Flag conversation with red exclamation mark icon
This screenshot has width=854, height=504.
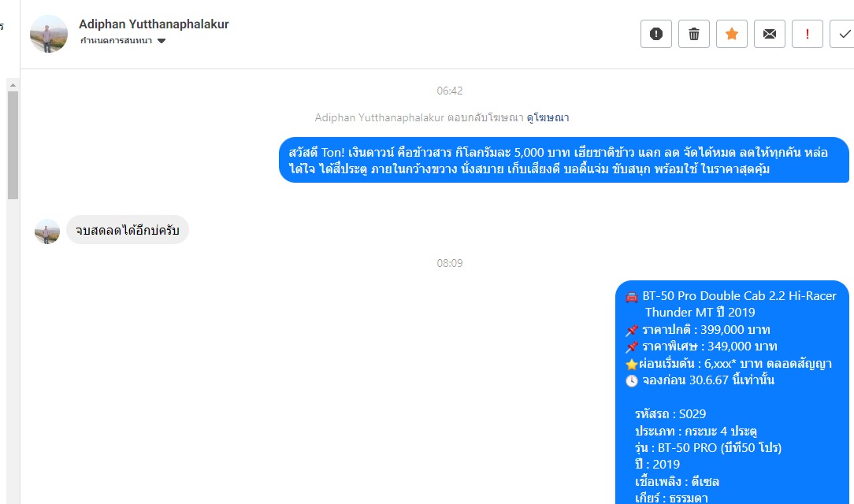coord(808,34)
